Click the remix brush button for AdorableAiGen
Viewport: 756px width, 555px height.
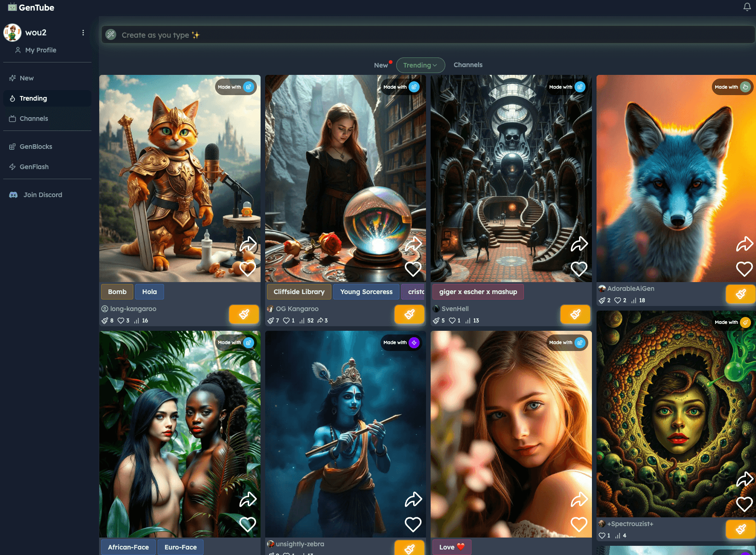point(740,294)
